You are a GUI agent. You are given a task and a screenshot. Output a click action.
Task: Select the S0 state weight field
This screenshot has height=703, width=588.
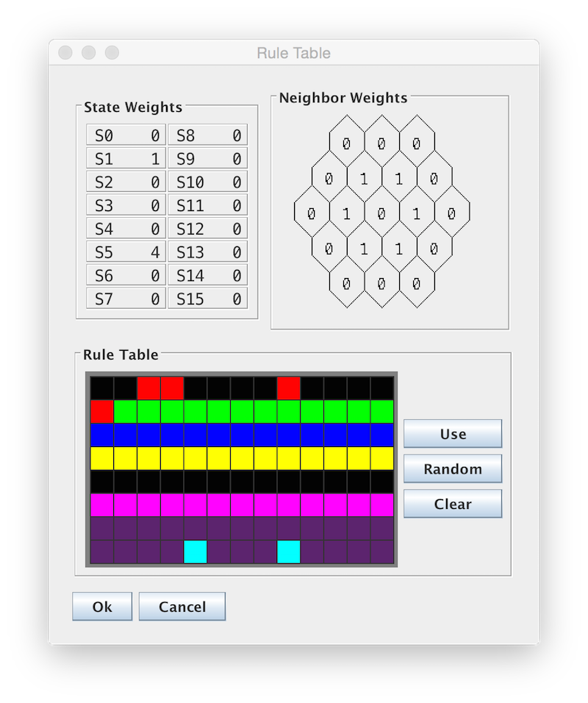tap(126, 135)
